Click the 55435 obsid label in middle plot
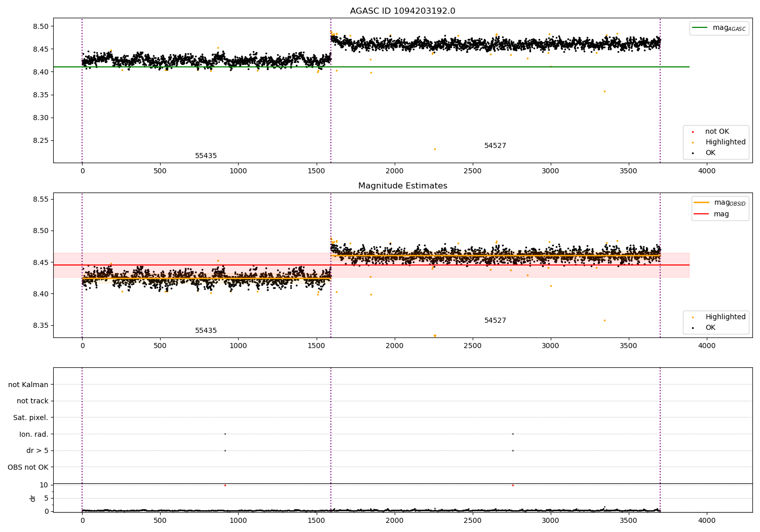The image size is (760, 532). [x=206, y=331]
